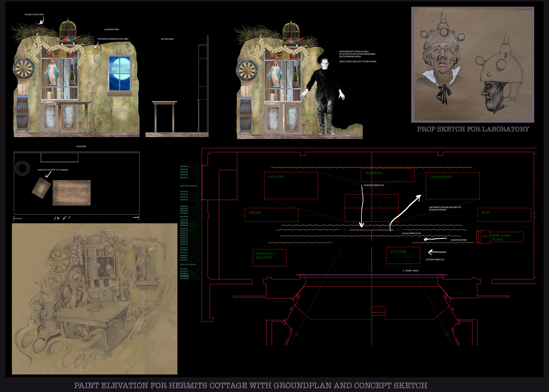Select 'LINE-SET #5 1ST ELECTRIC' row
This screenshot has height=392, width=549.
click(x=188, y=264)
